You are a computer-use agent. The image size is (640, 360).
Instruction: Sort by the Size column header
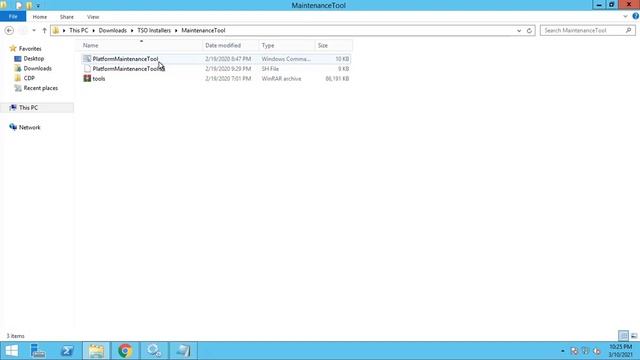[334, 45]
